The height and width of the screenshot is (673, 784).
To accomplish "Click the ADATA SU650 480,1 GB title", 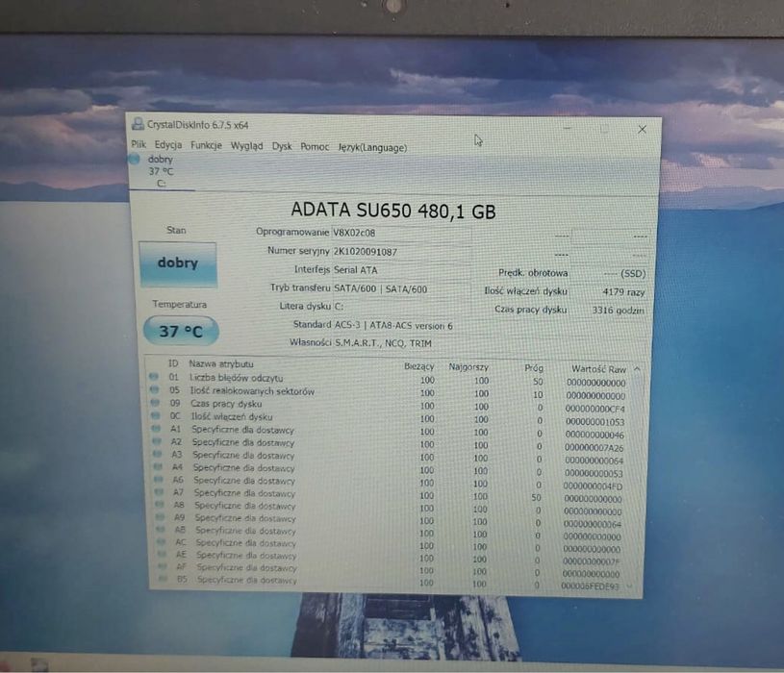I will [x=393, y=211].
